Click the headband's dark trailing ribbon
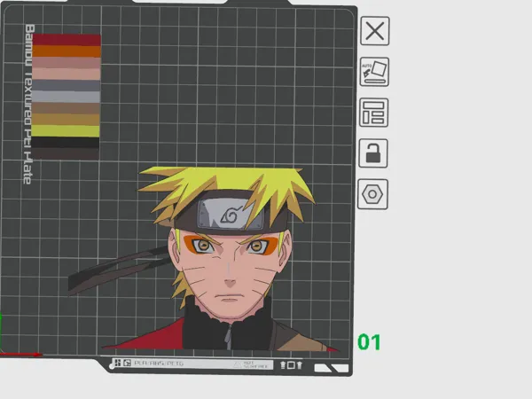Image resolution: width=532 pixels, height=399 pixels. [117, 271]
